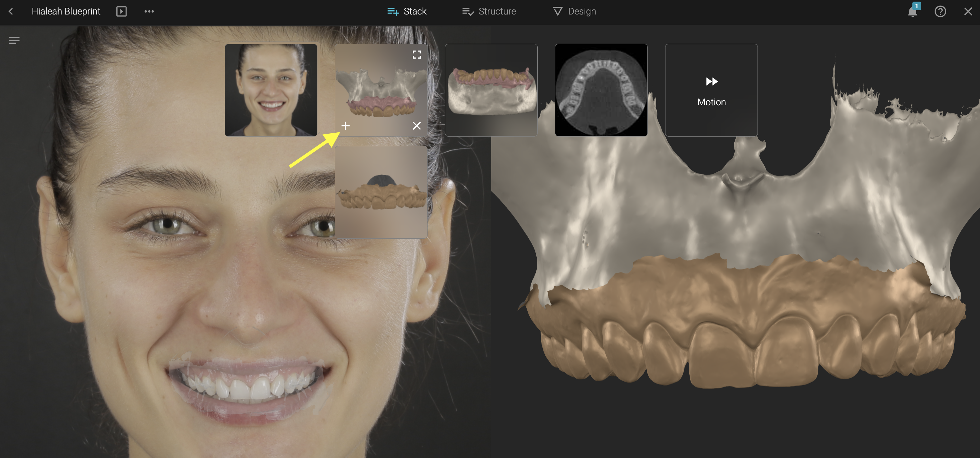980x458 pixels.
Task: Remove upper scan using its X icon
Action: (417, 126)
